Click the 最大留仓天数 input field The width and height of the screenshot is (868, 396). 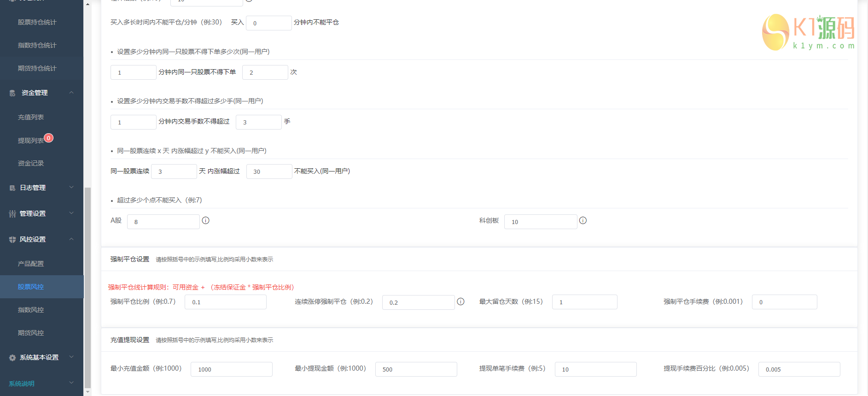click(585, 302)
